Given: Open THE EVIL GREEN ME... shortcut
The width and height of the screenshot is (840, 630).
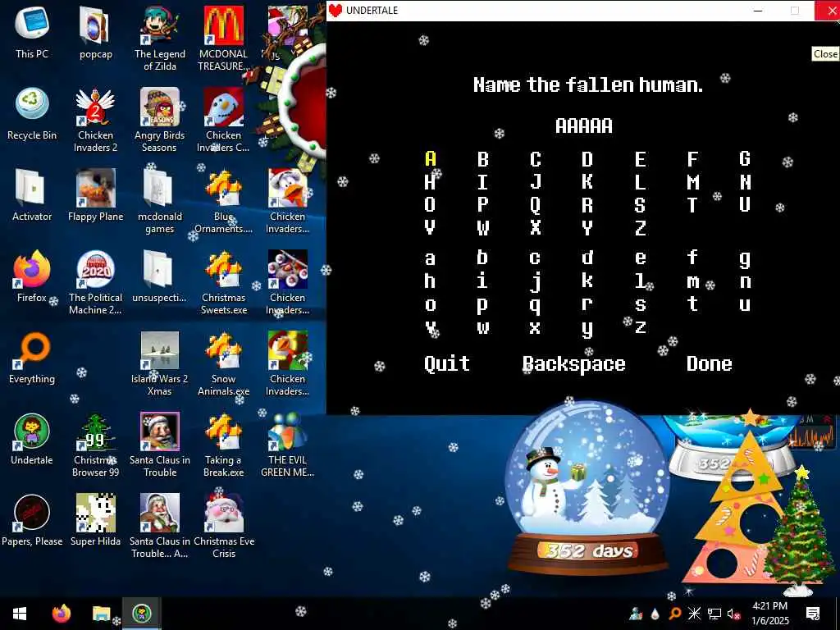Looking at the screenshot, I should point(288,445).
